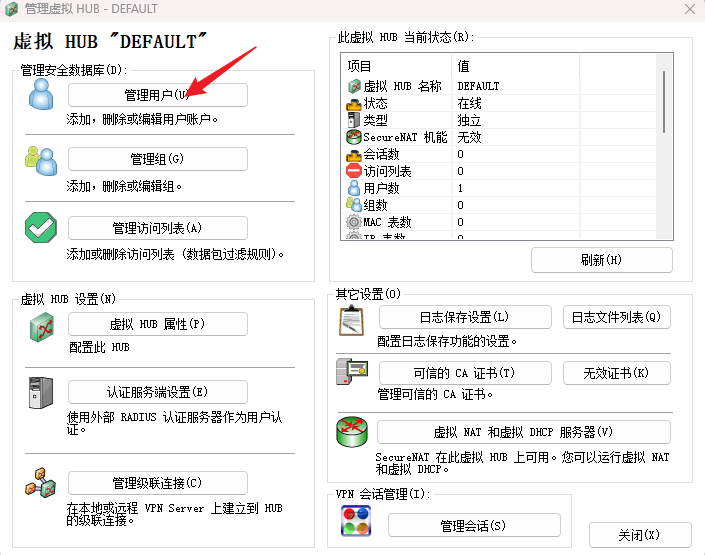Open 日志文件列表 log file list
This screenshot has height=555, width=705.
point(616,318)
